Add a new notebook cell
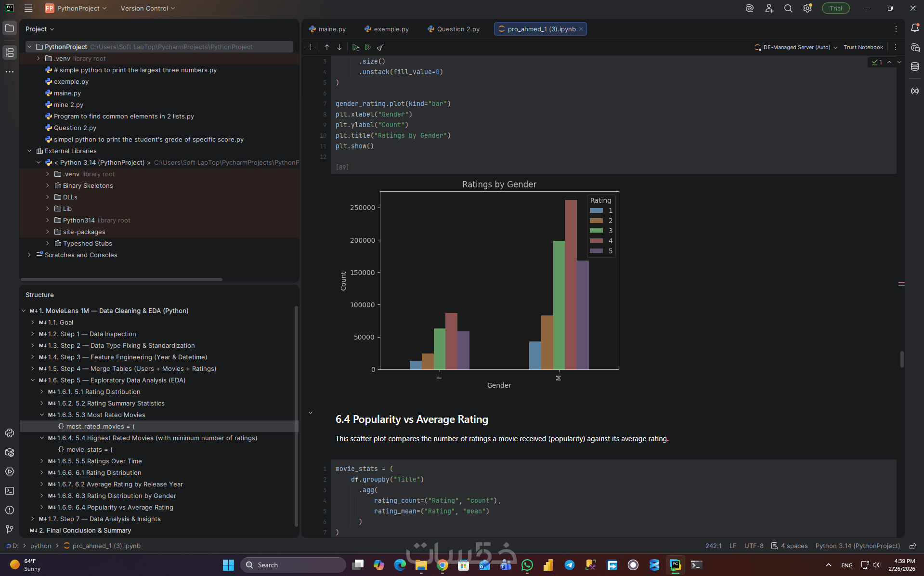Image resolution: width=924 pixels, height=576 pixels. click(311, 47)
